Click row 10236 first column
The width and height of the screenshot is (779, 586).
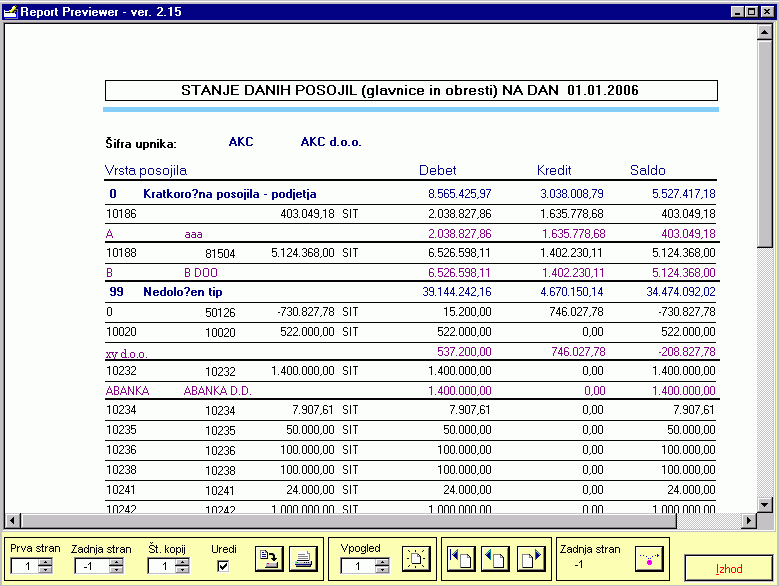[121, 449]
